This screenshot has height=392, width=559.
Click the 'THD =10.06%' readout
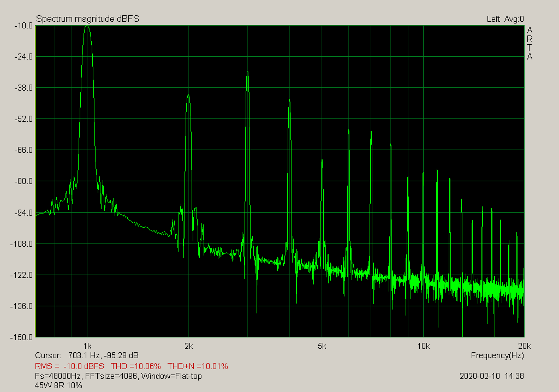click(x=136, y=366)
